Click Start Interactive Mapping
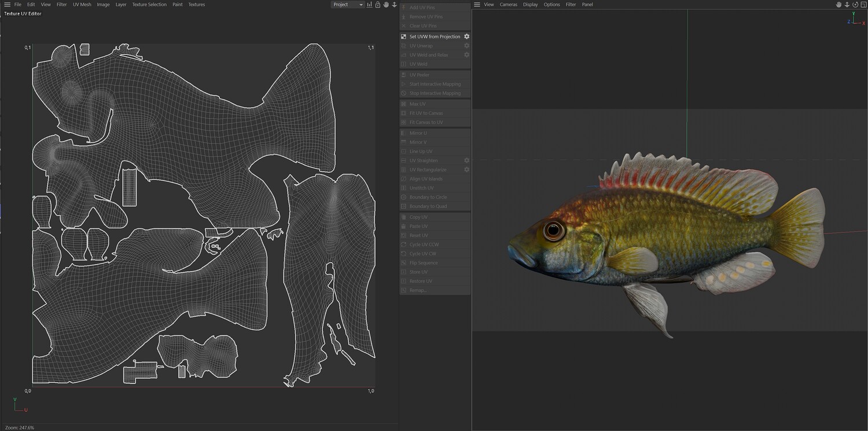Screen dimensions: 868x431 (x=435, y=84)
